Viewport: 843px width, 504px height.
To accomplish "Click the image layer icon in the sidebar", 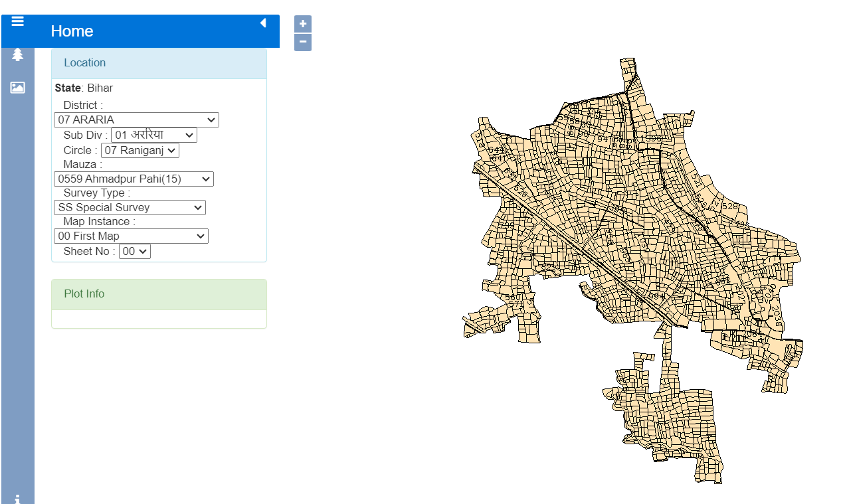I will pos(17,87).
